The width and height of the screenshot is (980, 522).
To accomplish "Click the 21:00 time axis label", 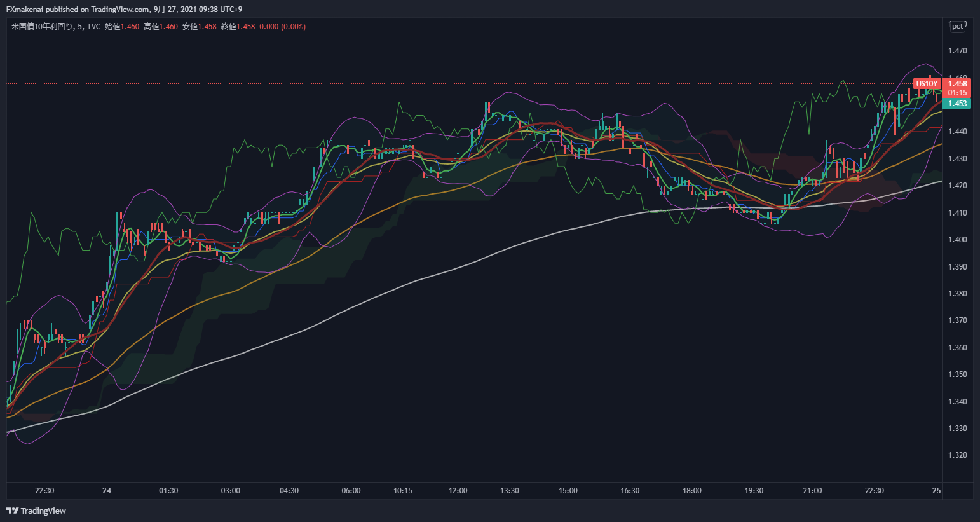I will [x=812, y=491].
